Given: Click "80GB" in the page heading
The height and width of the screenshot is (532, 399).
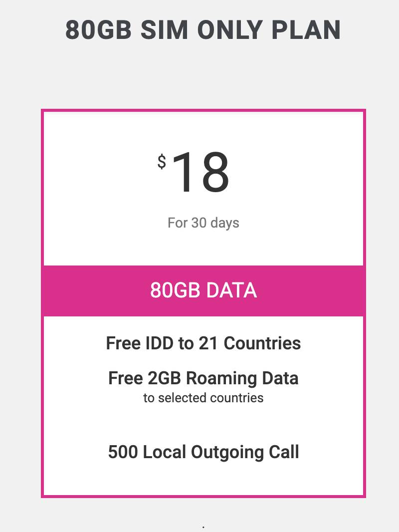Looking at the screenshot, I should 98,30.
